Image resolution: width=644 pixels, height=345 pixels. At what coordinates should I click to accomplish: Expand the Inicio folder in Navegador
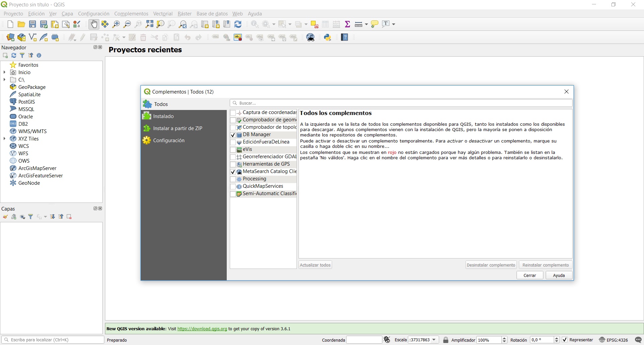pyautogui.click(x=4, y=72)
